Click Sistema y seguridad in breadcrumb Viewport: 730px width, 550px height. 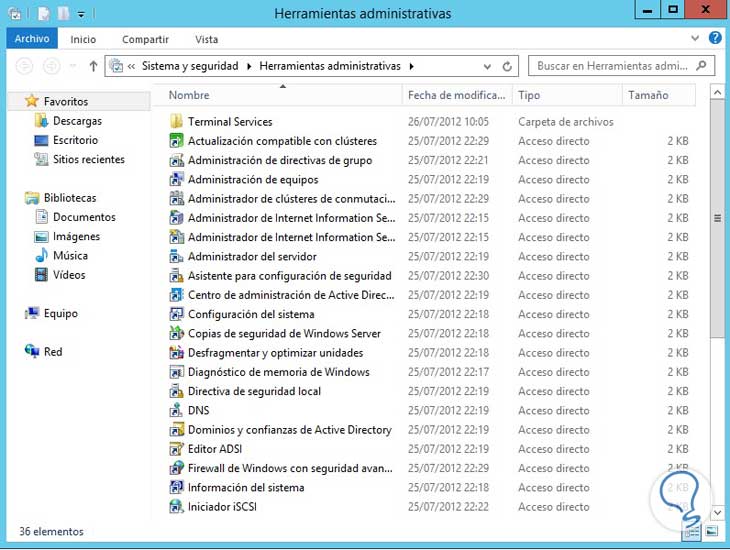click(190, 66)
